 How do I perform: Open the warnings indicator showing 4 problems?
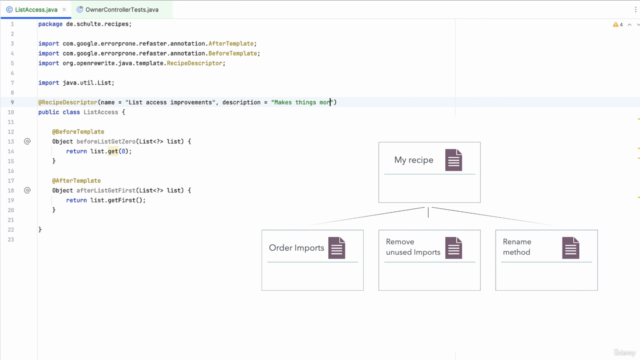(618, 24)
